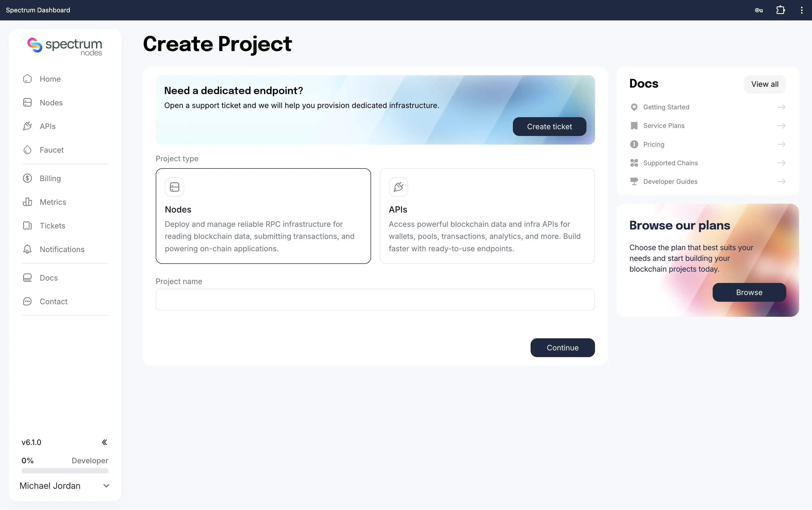
Task: Click the 0% usage value
Action: (x=28, y=461)
